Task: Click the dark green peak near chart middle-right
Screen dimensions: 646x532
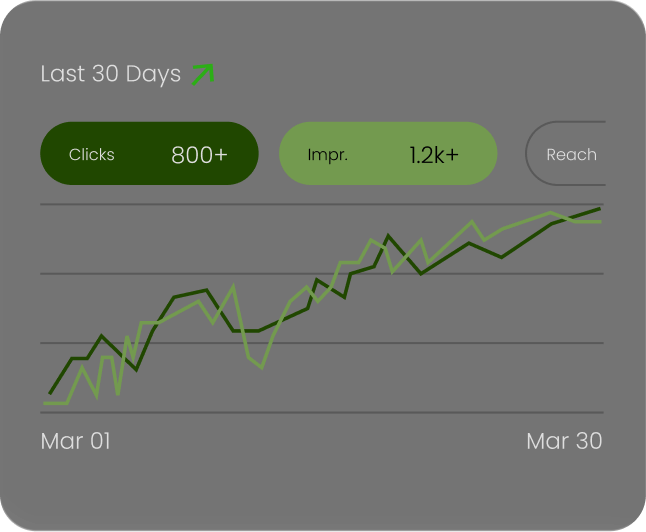Action: coord(388,236)
